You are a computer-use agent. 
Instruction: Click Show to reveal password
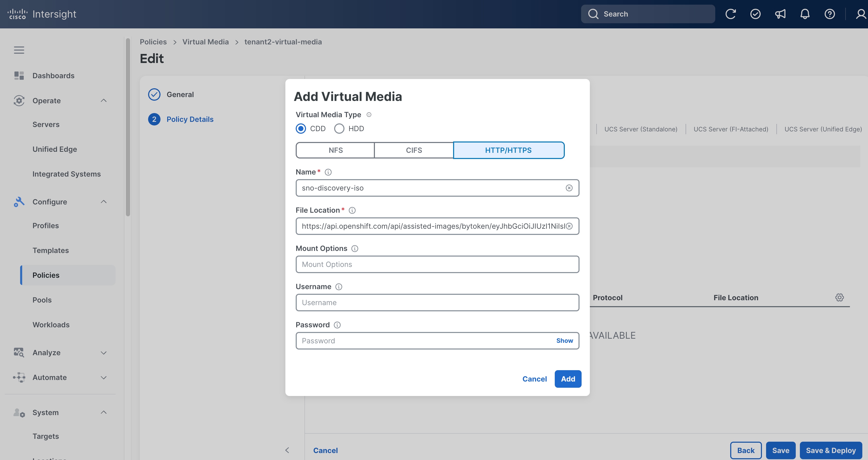(564, 341)
